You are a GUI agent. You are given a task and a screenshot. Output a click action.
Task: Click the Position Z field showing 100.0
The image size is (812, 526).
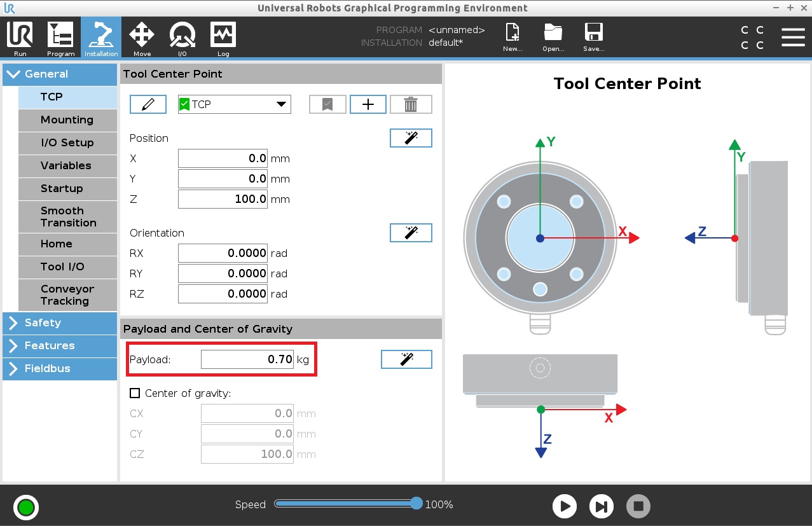coord(223,199)
